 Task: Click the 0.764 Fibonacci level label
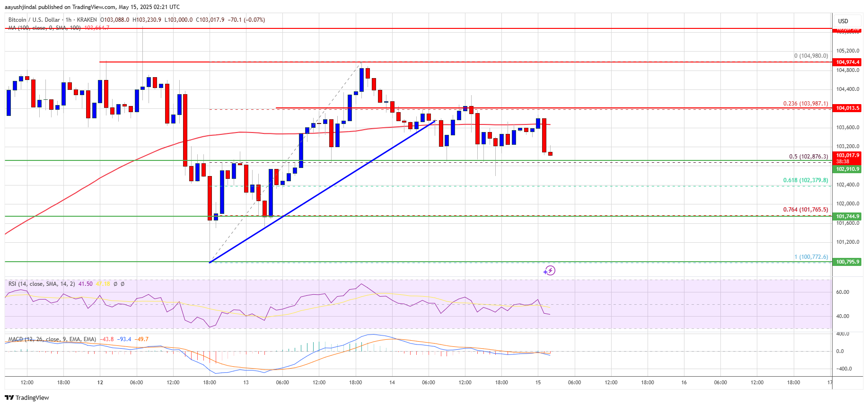(x=805, y=210)
